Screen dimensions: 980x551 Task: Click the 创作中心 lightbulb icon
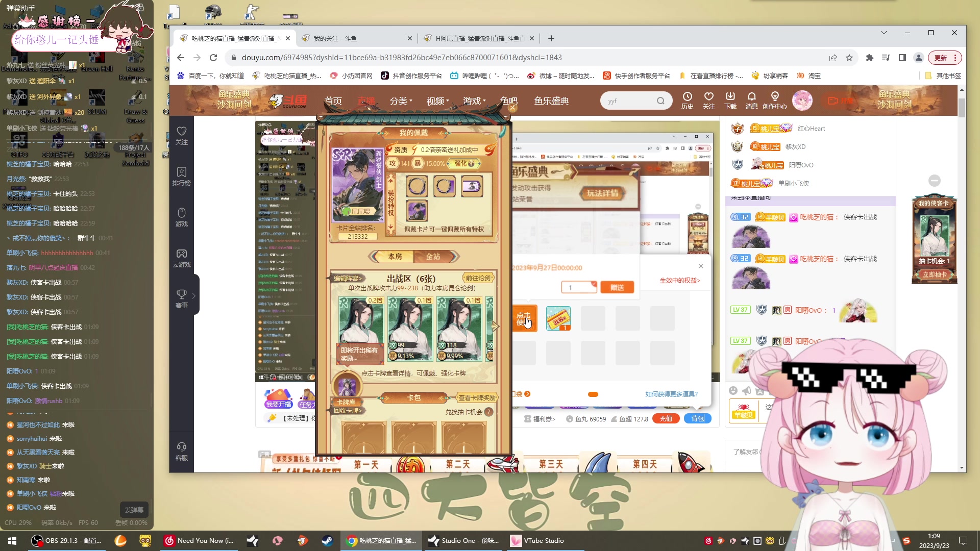774,100
